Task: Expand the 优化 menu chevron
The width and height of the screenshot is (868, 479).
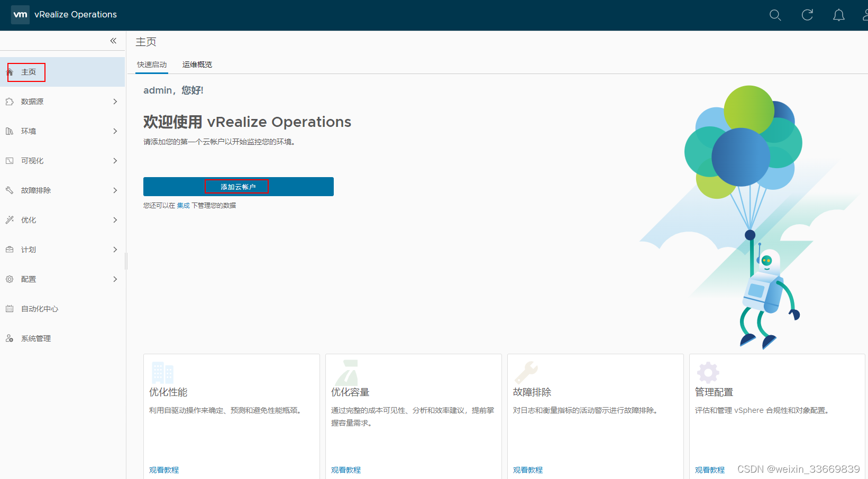Action: click(x=115, y=220)
